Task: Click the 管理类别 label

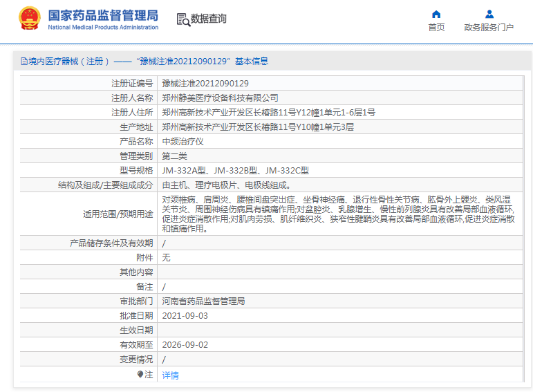Action: (x=136, y=156)
